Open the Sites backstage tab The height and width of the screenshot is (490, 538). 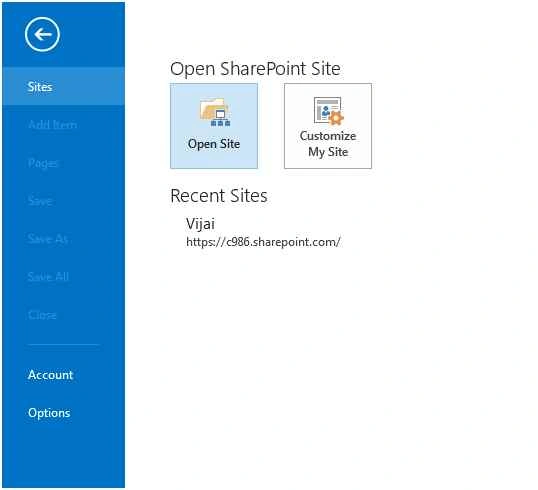[x=63, y=86]
